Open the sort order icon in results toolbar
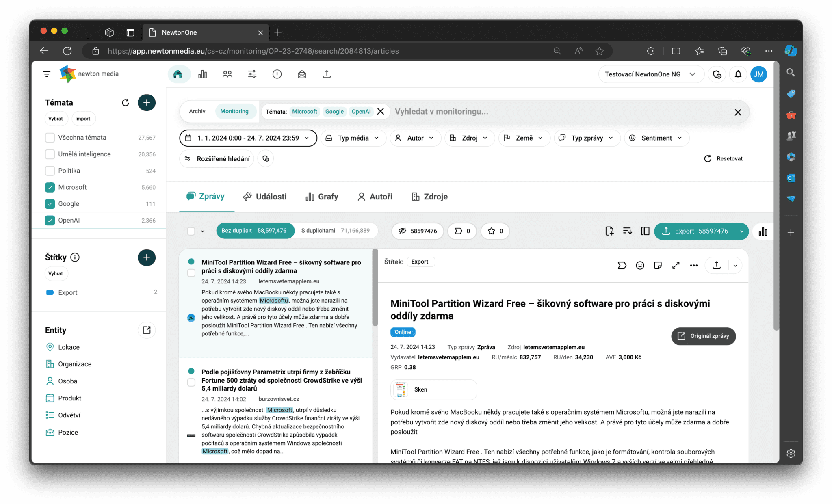This screenshot has height=504, width=832. (627, 231)
